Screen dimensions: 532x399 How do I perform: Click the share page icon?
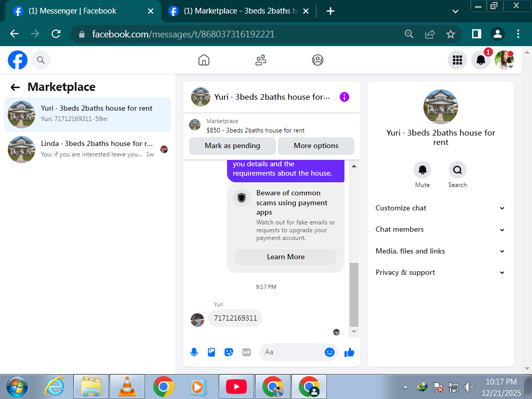click(430, 34)
